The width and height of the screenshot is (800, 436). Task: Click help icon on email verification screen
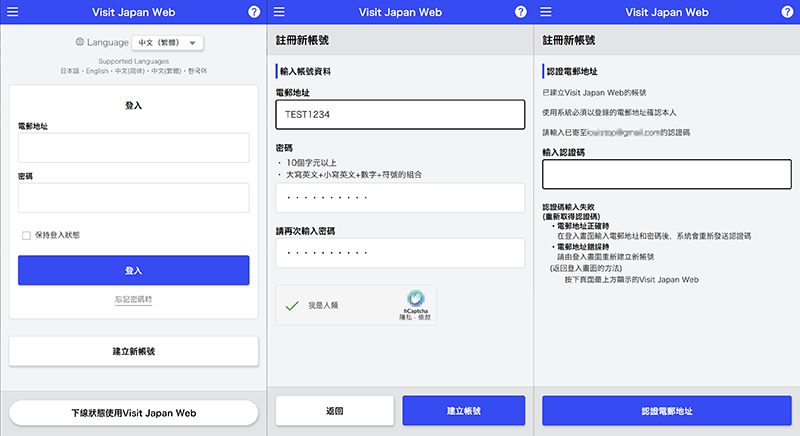[787, 12]
